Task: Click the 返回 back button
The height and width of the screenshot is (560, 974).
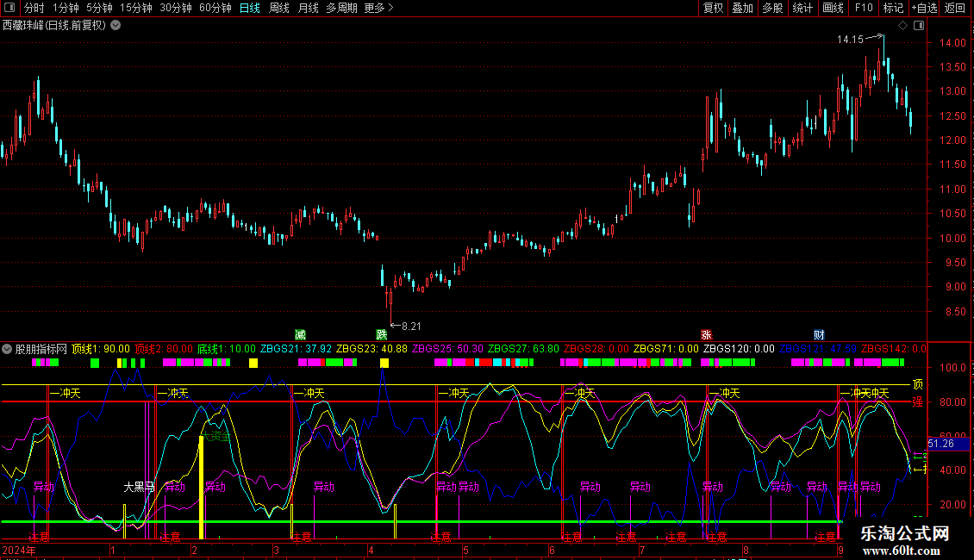Action: point(955,8)
